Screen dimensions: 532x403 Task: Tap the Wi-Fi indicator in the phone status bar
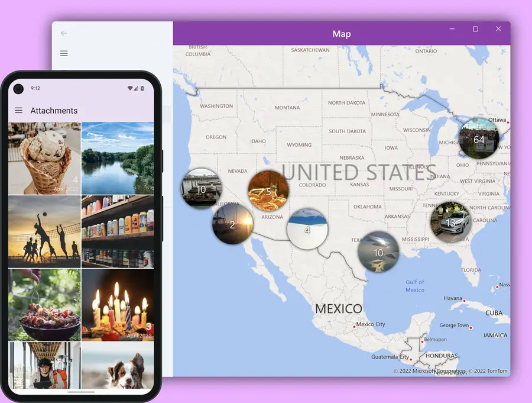pyautogui.click(x=131, y=88)
